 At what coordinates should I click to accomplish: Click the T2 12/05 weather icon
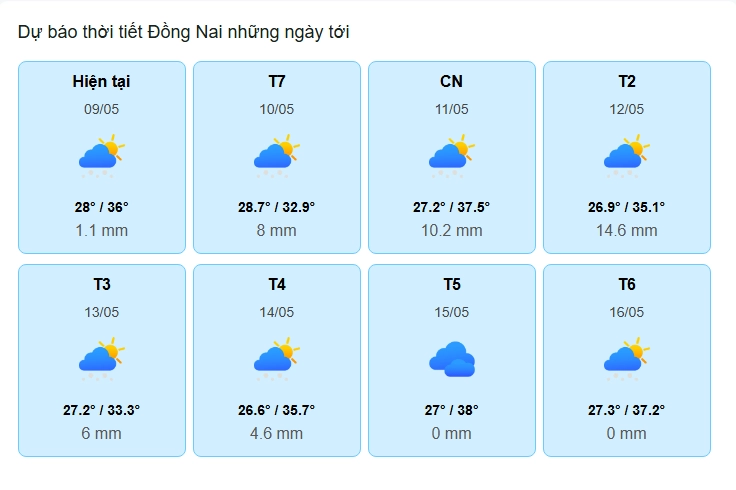point(626,156)
